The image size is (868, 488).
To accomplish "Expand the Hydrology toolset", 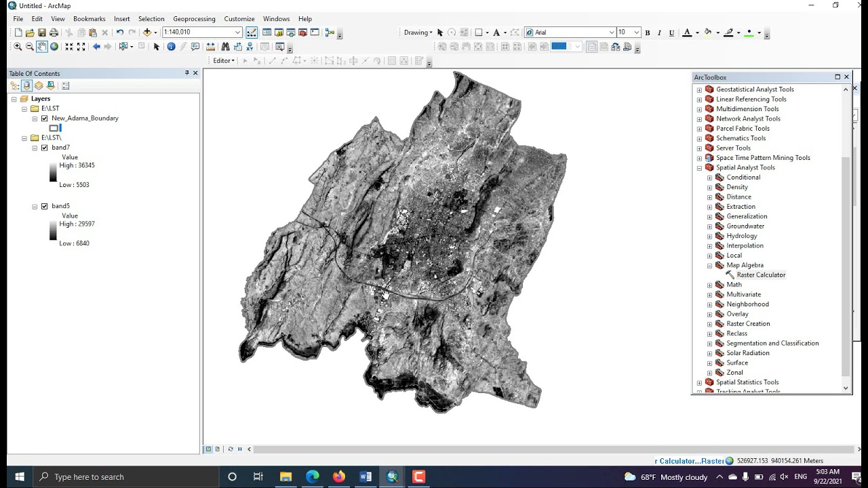I will click(x=709, y=236).
